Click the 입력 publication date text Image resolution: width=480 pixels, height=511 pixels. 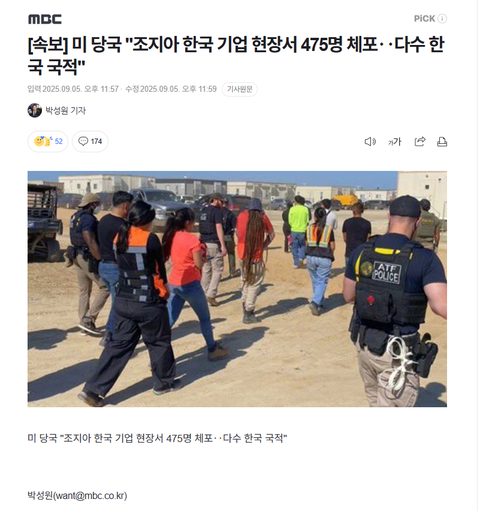[73, 89]
